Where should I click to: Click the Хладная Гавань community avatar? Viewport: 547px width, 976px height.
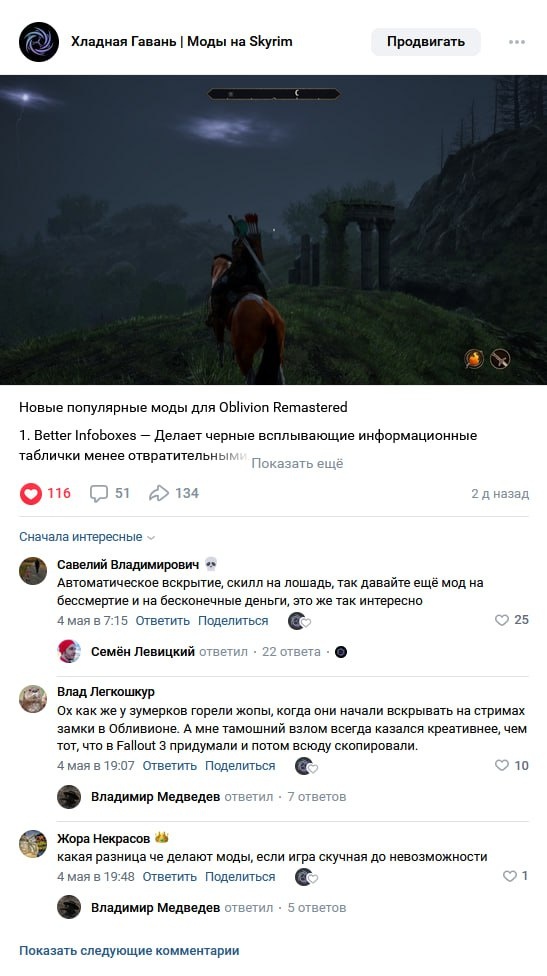[39, 42]
